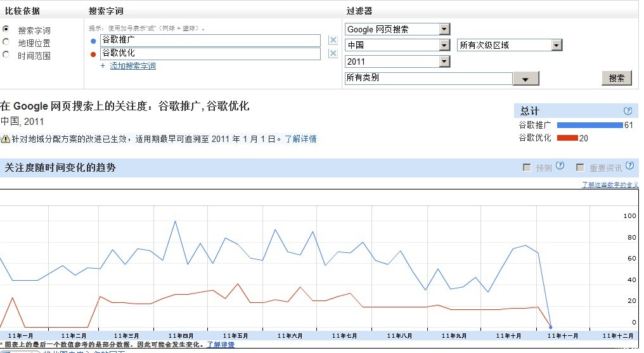The image size is (644, 353).
Task: Click the 100 y-axis label
Action: [x=629, y=215]
